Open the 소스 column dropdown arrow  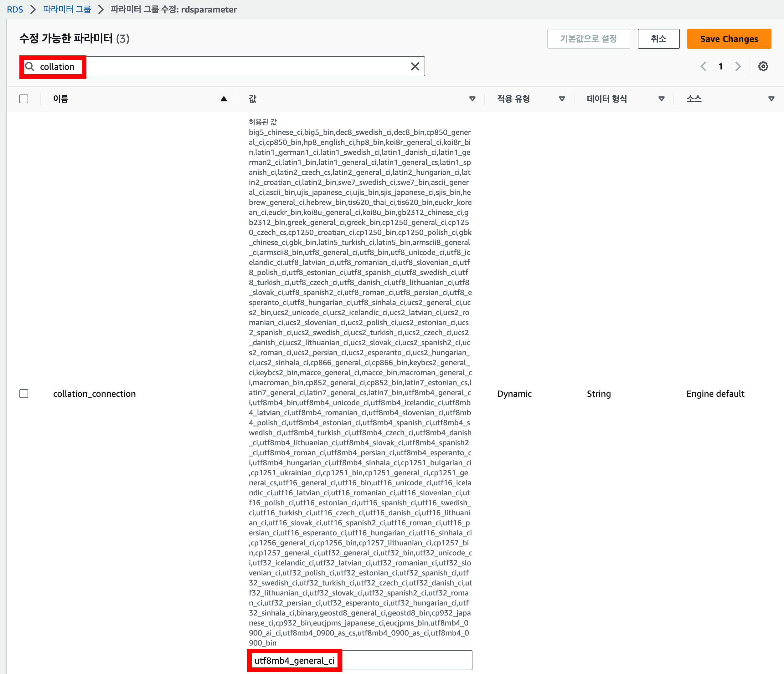771,99
